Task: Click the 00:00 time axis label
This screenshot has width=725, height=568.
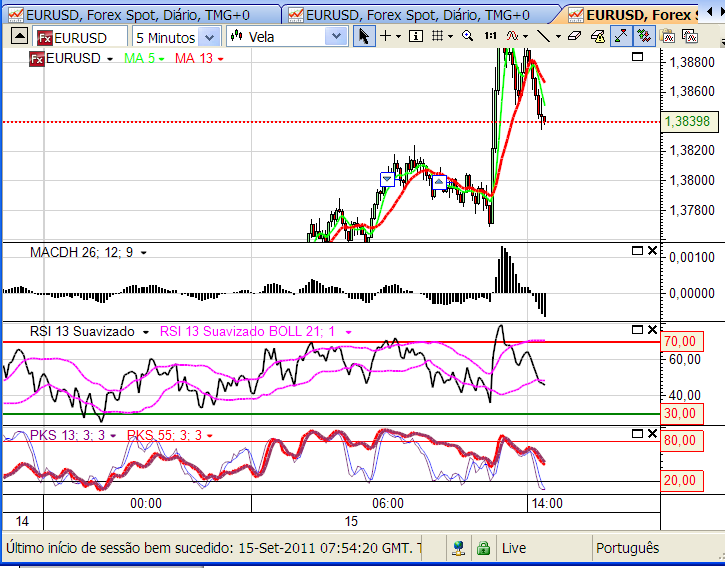Action: click(x=146, y=503)
